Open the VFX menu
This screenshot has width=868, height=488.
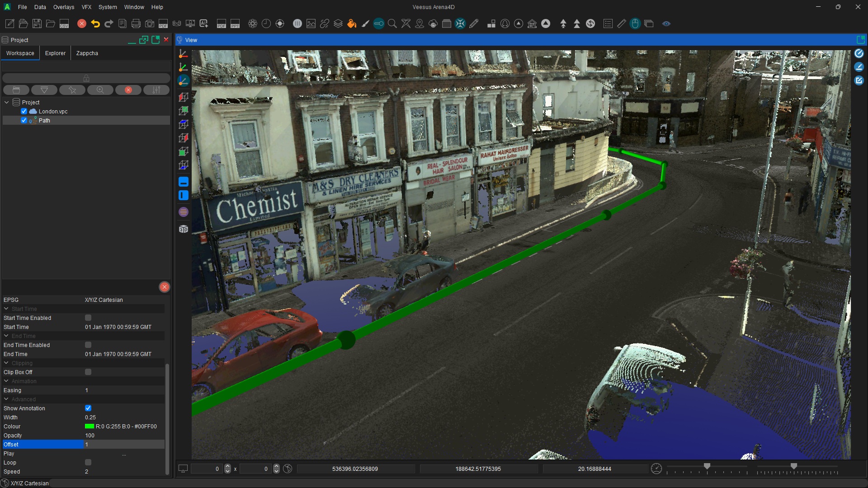pos(86,7)
